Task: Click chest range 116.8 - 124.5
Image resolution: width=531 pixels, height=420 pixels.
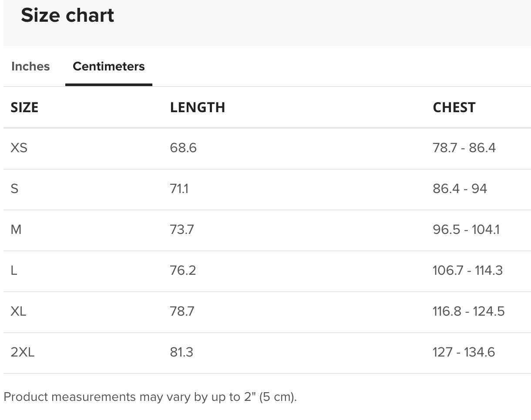Action: pyautogui.click(x=469, y=311)
